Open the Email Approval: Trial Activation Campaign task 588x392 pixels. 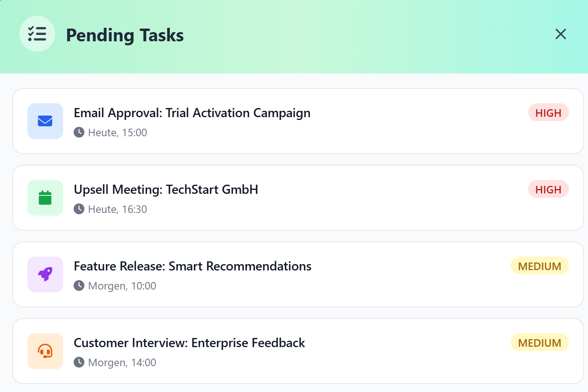click(x=192, y=113)
